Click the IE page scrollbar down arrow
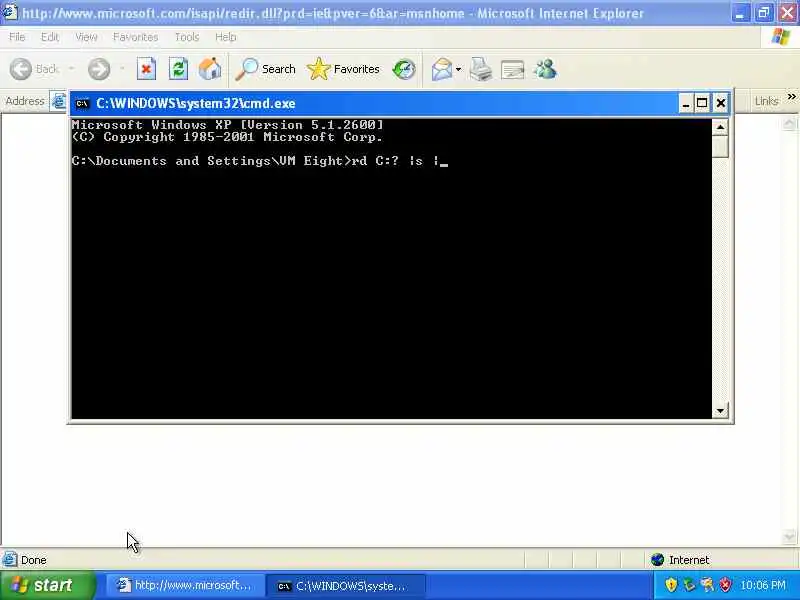 789,537
